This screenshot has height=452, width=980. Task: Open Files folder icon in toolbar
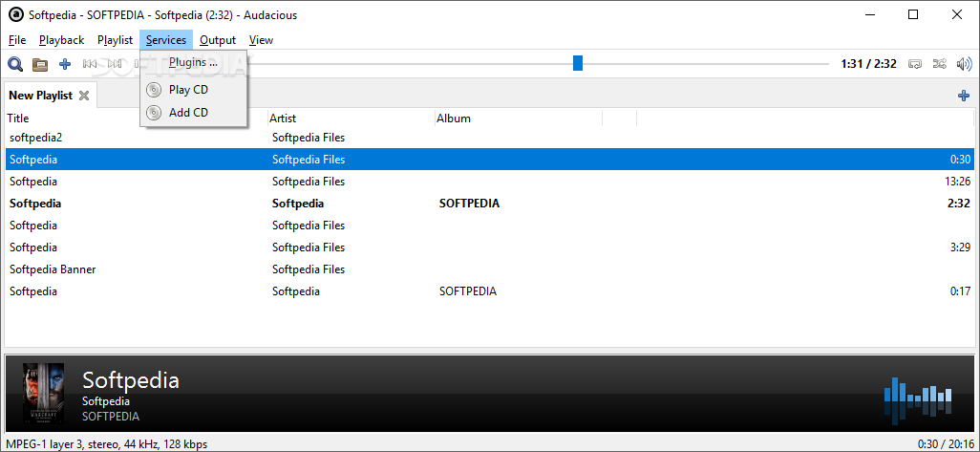(40, 64)
